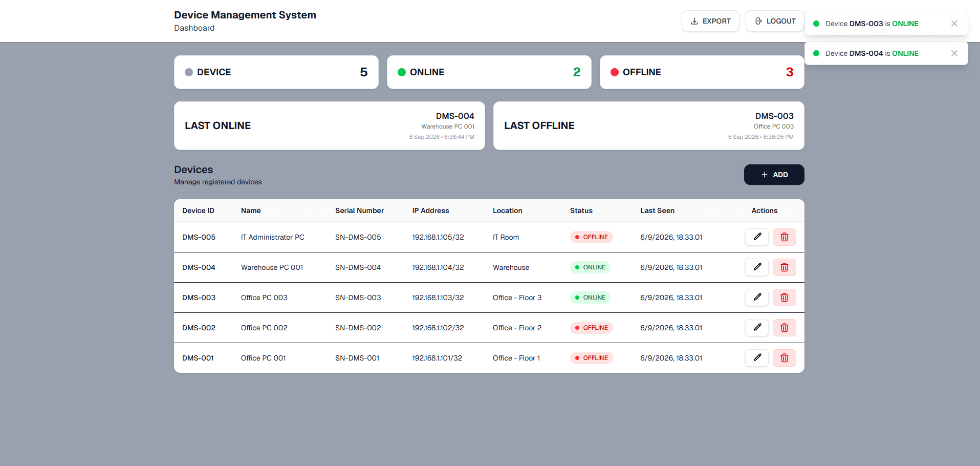
Task: Click the name IT Administrator PC
Action: pyautogui.click(x=272, y=237)
